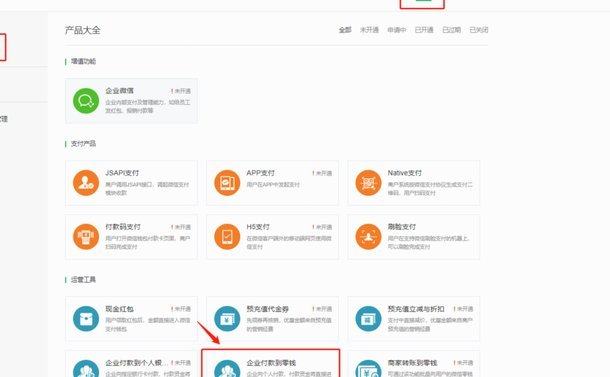
Task: Open the 刷脸支付 product title
Action: coord(402,226)
